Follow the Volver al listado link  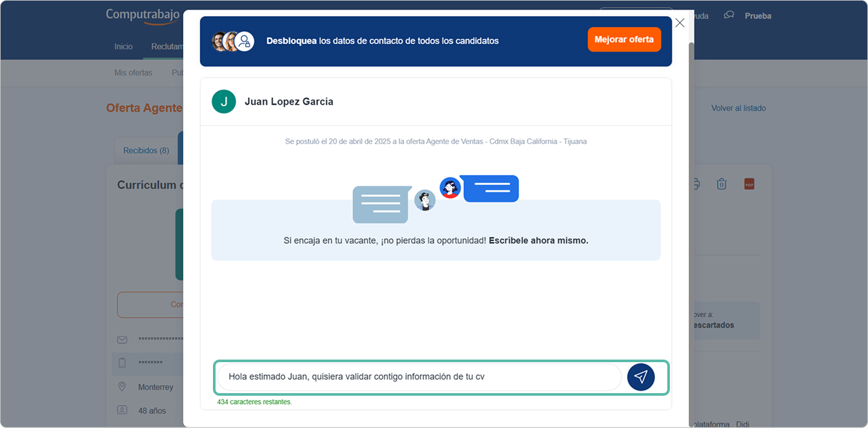tap(738, 108)
